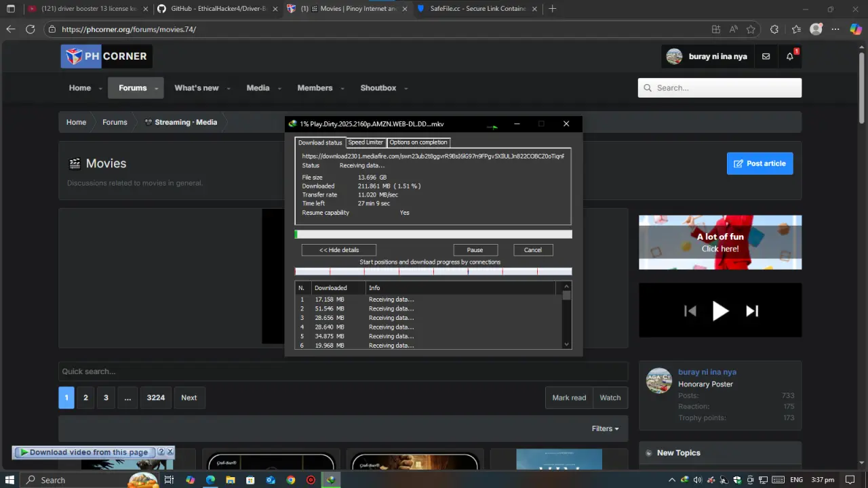Open Google Chrome from the taskbar
Image resolution: width=868 pixels, height=488 pixels.
(291, 480)
